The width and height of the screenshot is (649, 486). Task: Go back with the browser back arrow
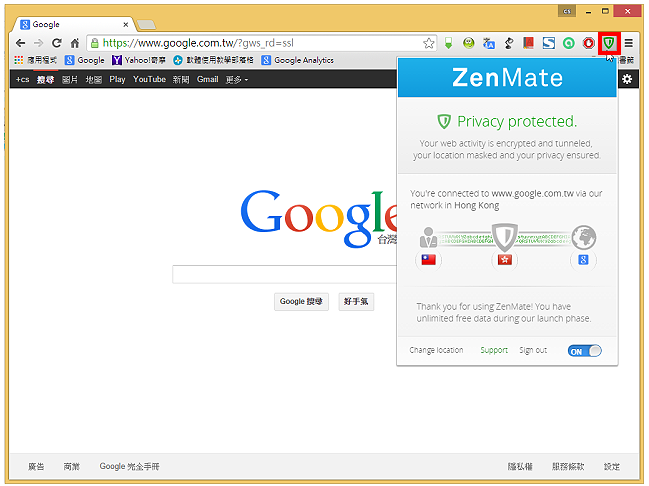click(20, 43)
